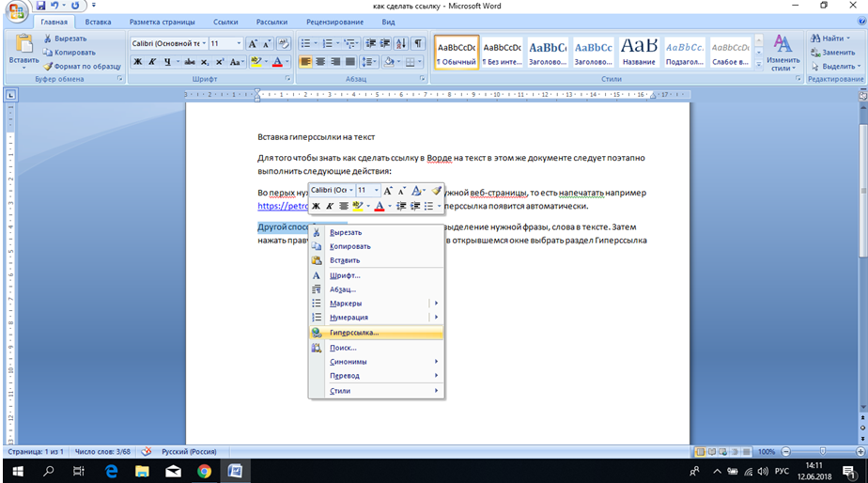Activate Формат по образцу format painter

[82, 66]
